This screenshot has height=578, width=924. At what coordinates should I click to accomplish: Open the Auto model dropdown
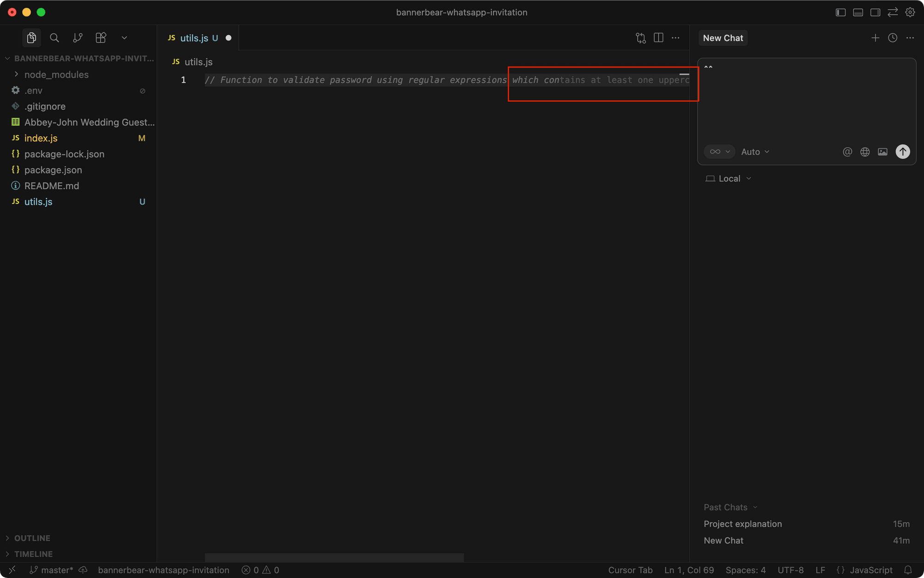(x=754, y=152)
